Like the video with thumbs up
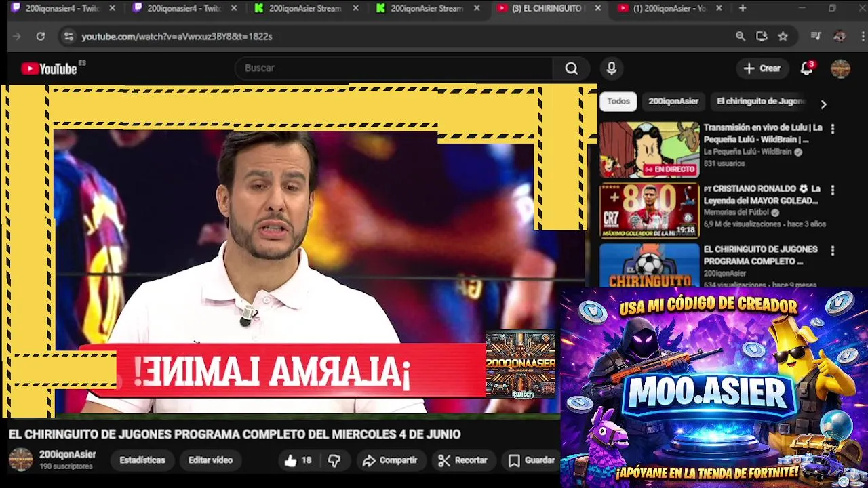The image size is (868, 488). coord(298,460)
